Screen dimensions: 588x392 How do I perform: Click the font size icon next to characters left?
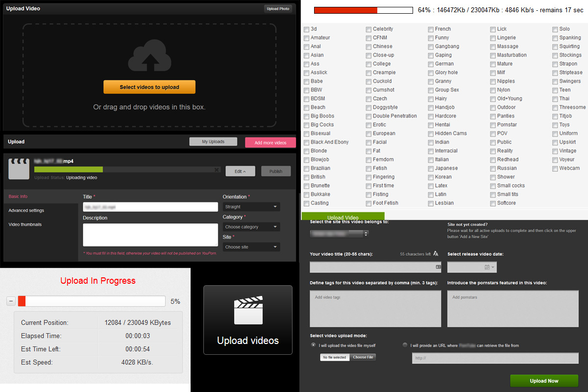(x=436, y=254)
